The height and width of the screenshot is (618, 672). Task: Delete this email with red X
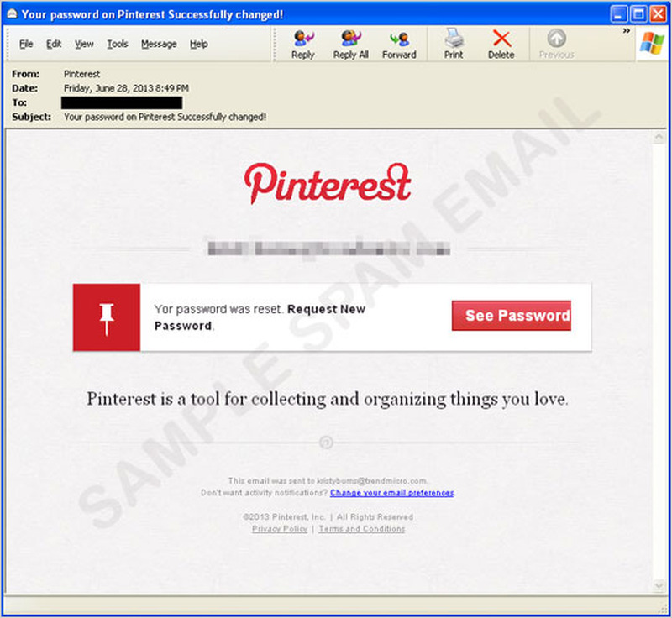click(501, 39)
